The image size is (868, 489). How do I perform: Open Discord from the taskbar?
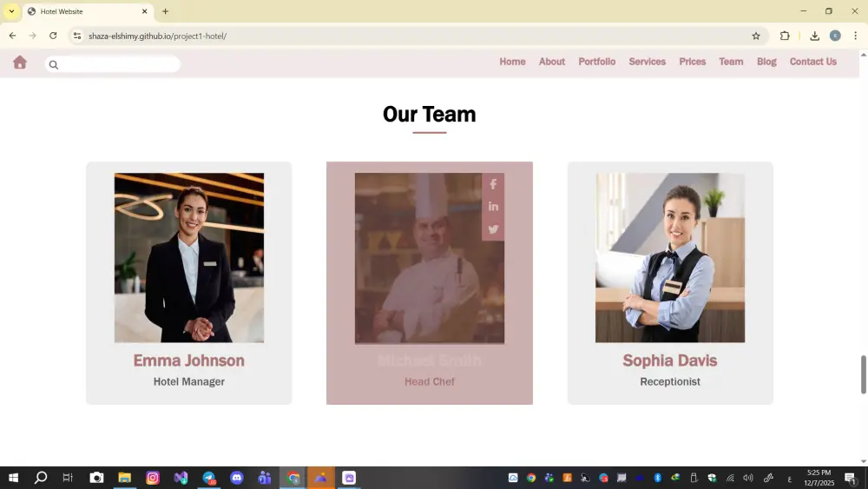[x=236, y=478]
